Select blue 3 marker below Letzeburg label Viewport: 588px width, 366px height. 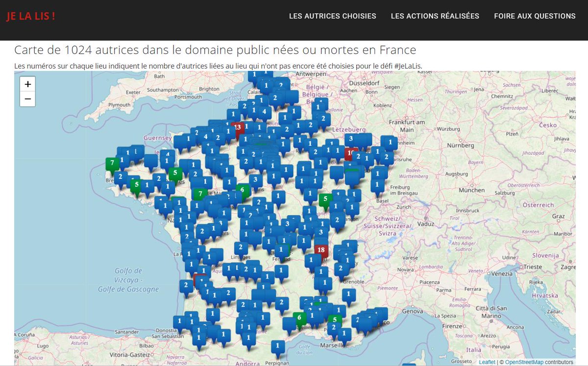[351, 141]
